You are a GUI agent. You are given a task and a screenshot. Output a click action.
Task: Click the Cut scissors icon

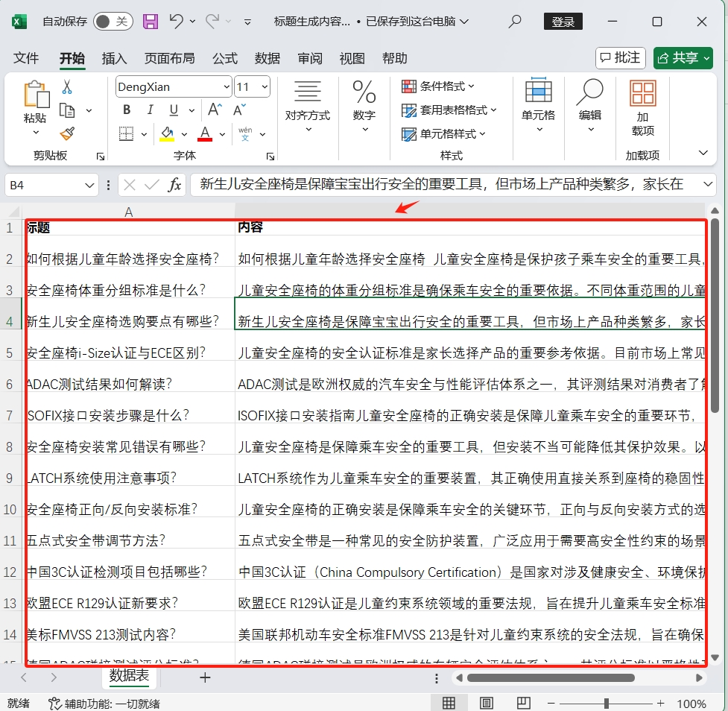point(67,87)
